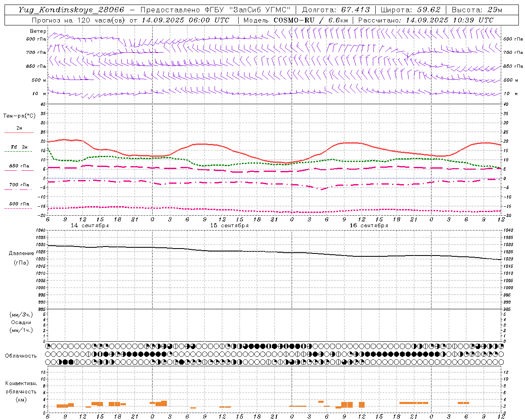Click the right 850 гПа wind level label
The image size is (525, 420).
click(513, 66)
